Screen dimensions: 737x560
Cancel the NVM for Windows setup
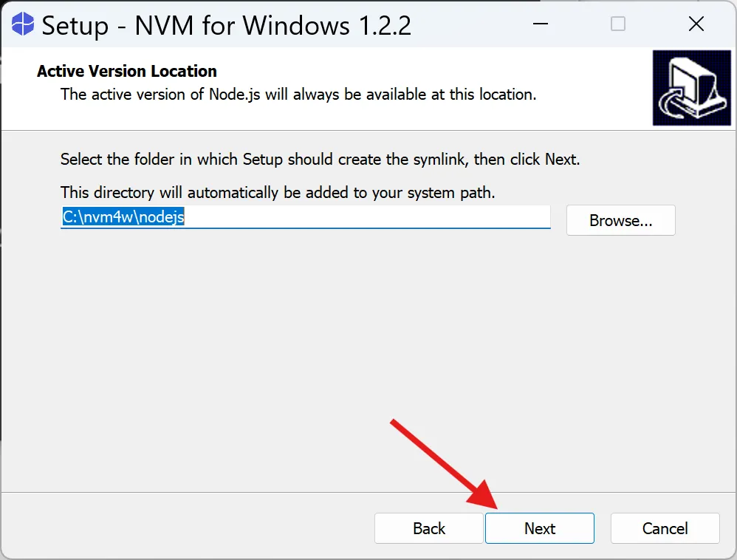[665, 528]
